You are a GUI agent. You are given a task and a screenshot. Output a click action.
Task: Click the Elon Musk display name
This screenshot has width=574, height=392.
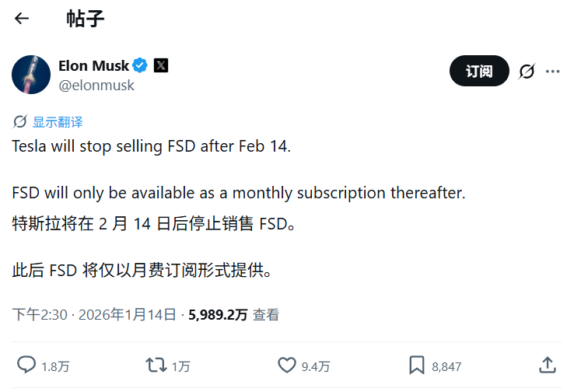(x=93, y=65)
